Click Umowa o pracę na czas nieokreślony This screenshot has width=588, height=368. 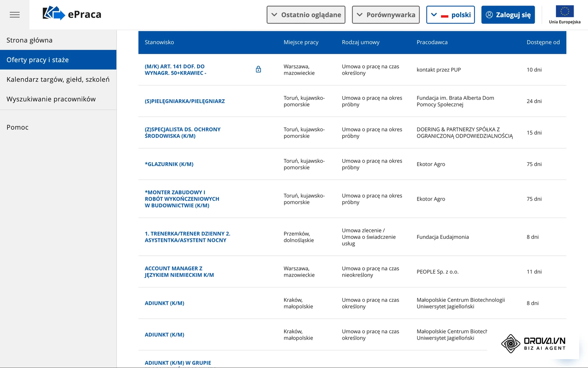pyautogui.click(x=370, y=272)
